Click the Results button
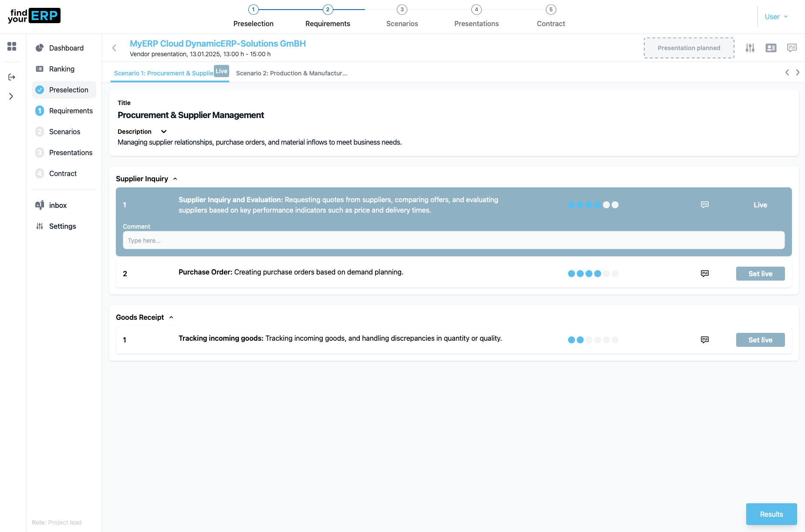The height and width of the screenshot is (532, 805). tap(771, 514)
